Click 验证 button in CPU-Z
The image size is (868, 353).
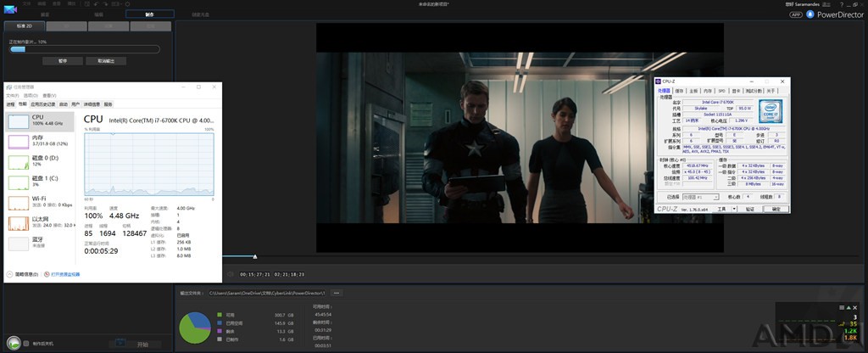(x=749, y=209)
